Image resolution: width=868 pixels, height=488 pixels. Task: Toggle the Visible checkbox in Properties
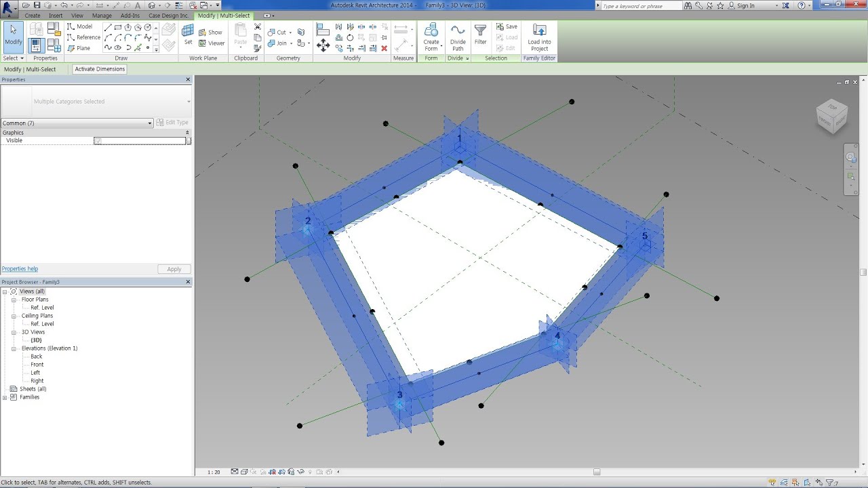click(98, 141)
